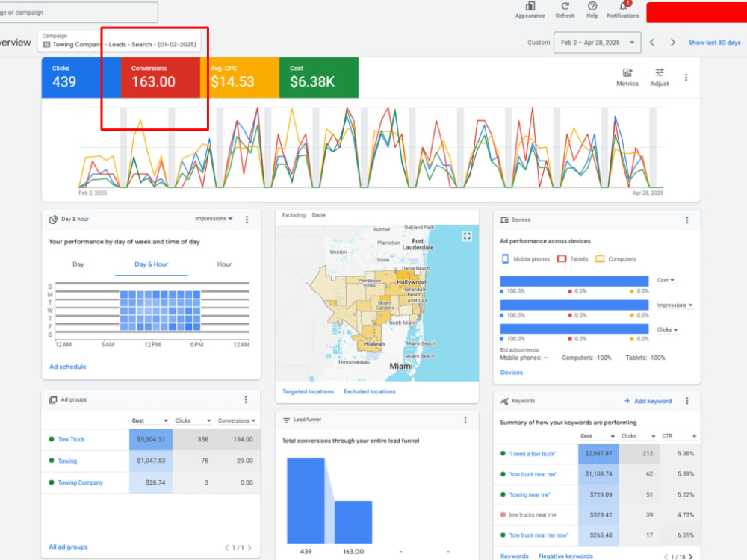
Task: Click 'towing near me' keyword status dot
Action: 503,494
